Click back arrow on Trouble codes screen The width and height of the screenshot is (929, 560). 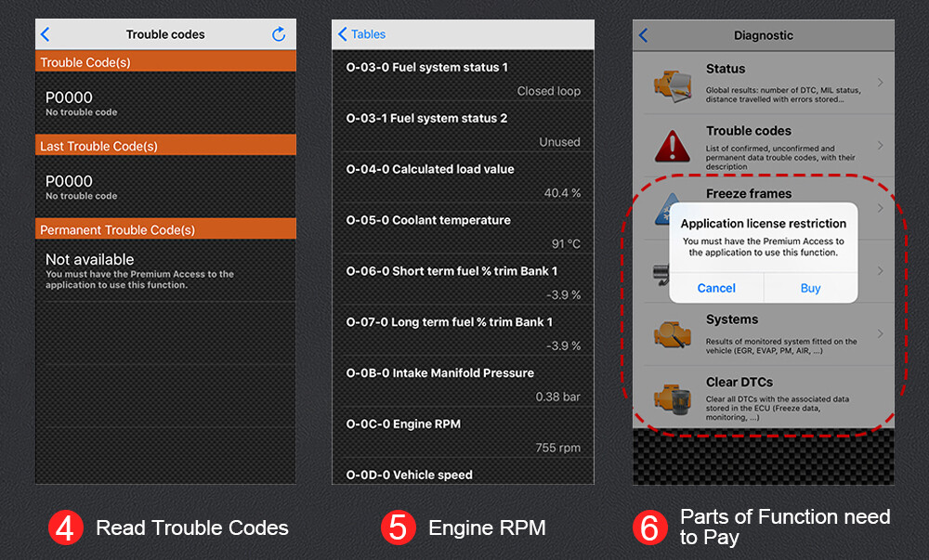coord(46,34)
